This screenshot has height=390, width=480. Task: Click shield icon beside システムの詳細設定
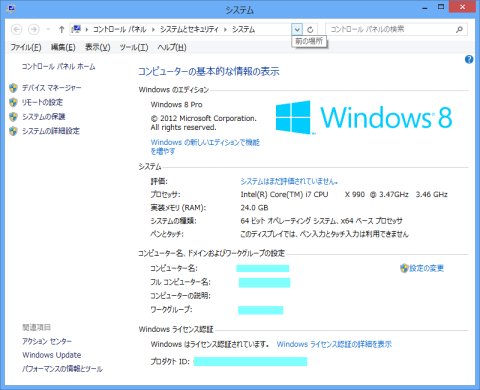click(x=13, y=131)
